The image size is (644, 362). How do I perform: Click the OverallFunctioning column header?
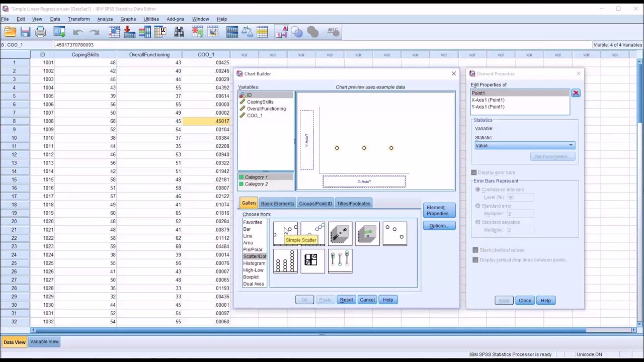pyautogui.click(x=149, y=54)
